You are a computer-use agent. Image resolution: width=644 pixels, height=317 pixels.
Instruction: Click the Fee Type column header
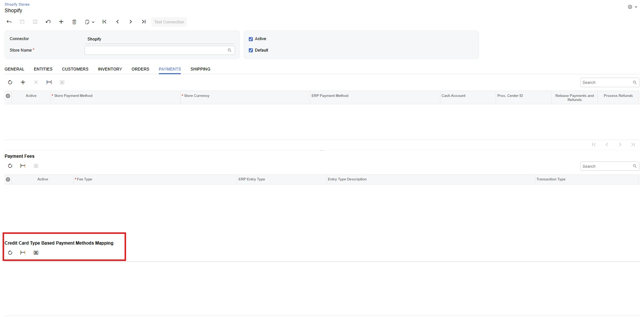click(x=155, y=179)
